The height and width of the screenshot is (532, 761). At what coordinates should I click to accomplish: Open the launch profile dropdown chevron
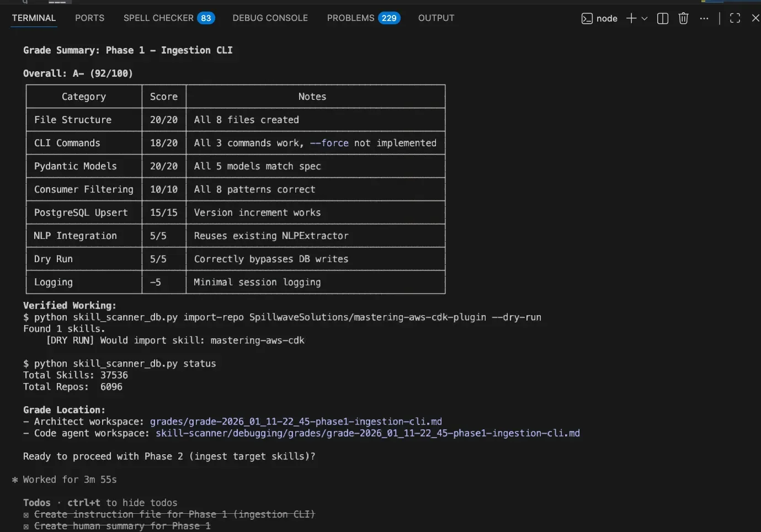(645, 19)
